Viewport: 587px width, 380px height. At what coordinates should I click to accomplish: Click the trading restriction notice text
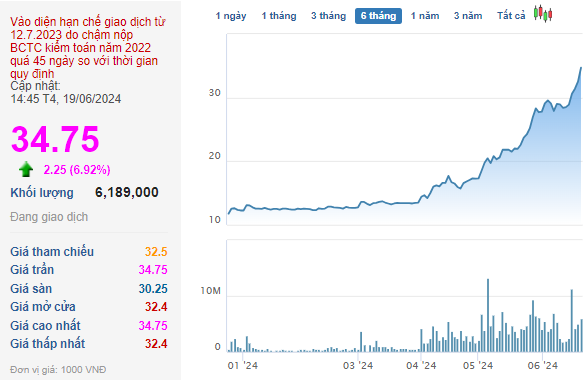87,47
